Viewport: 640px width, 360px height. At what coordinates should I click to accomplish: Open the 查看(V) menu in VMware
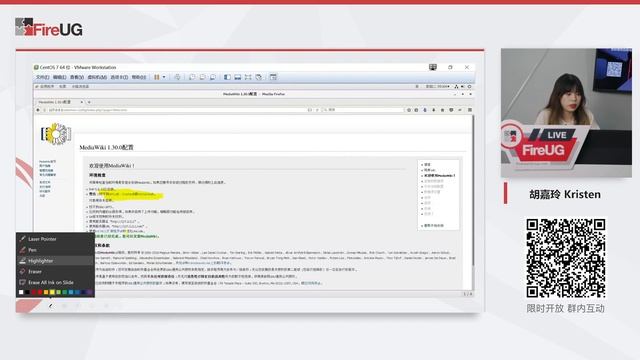pos(77,77)
